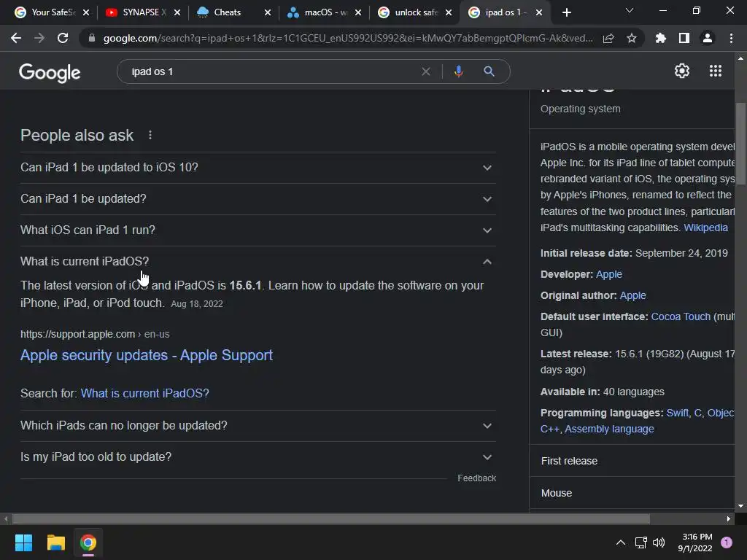Collapse 'What is current iPadOS?' answer
747x560 pixels.
pos(258,262)
